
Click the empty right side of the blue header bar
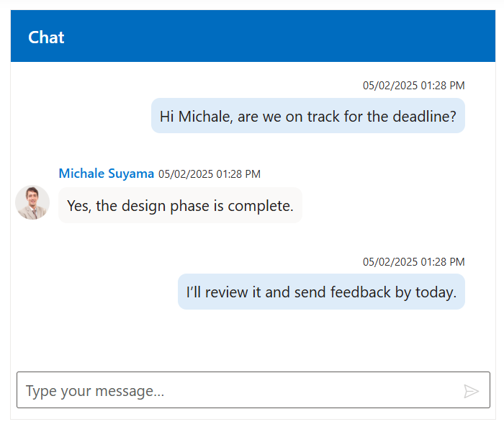pyautogui.click(x=360, y=36)
